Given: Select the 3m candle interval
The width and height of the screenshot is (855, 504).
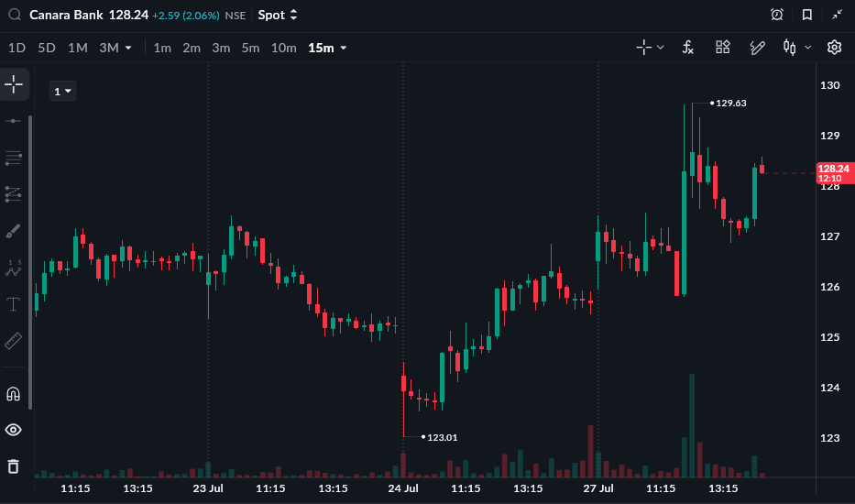Looking at the screenshot, I should (x=221, y=48).
